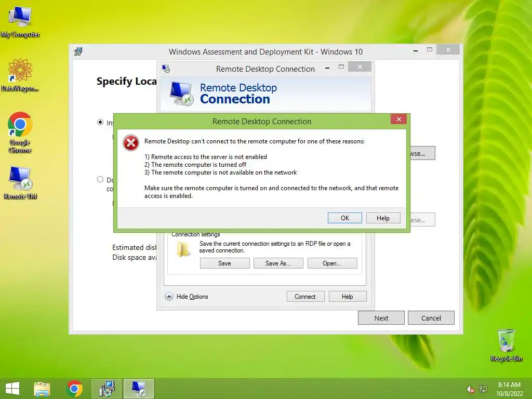Image resolution: width=532 pixels, height=399 pixels.
Task: Open the Recycle Bin
Action: click(x=506, y=345)
